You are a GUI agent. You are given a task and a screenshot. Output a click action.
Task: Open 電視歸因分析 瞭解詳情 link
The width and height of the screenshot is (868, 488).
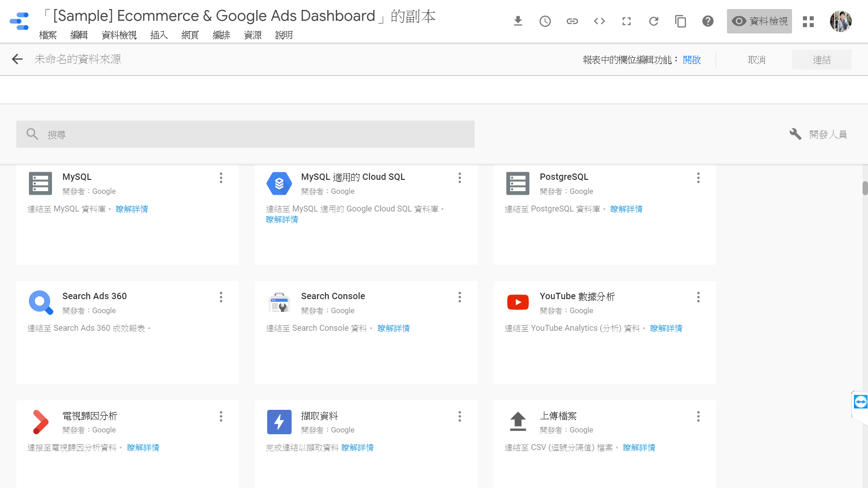coord(143,447)
